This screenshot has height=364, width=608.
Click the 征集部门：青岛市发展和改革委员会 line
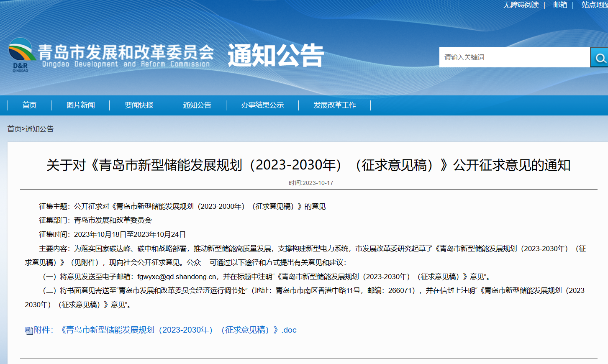tap(95, 220)
